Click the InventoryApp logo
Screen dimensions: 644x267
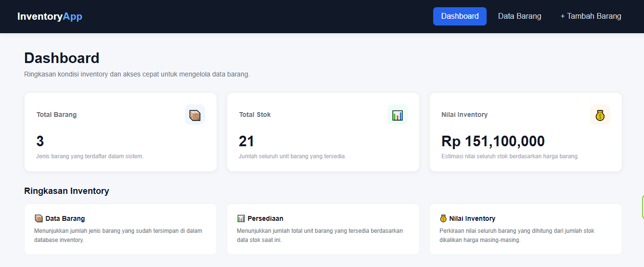50,16
